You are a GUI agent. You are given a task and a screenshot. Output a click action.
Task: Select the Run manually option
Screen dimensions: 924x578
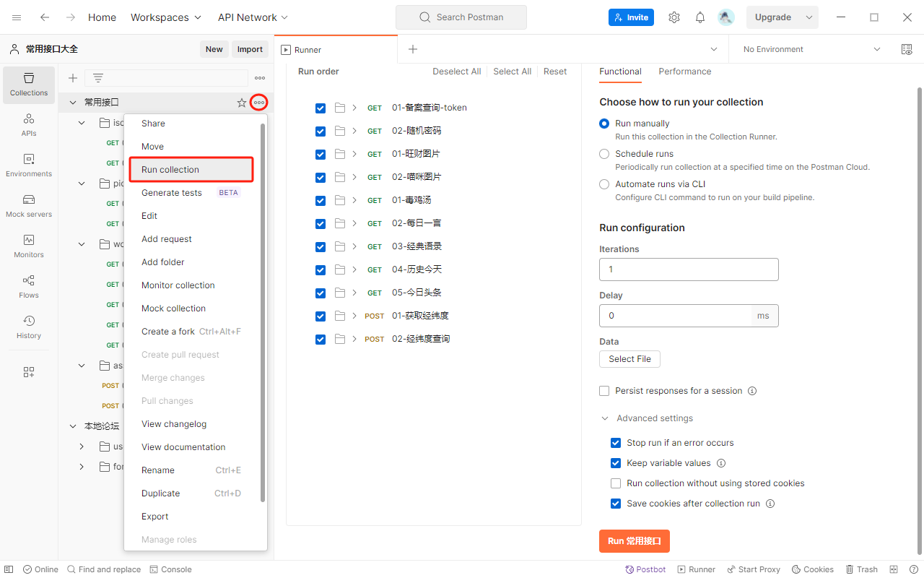point(604,124)
